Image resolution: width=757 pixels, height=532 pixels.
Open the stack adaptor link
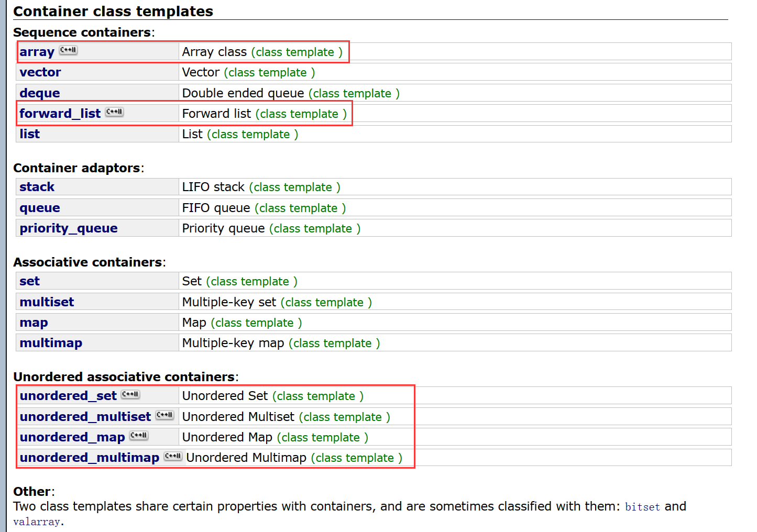[37, 187]
